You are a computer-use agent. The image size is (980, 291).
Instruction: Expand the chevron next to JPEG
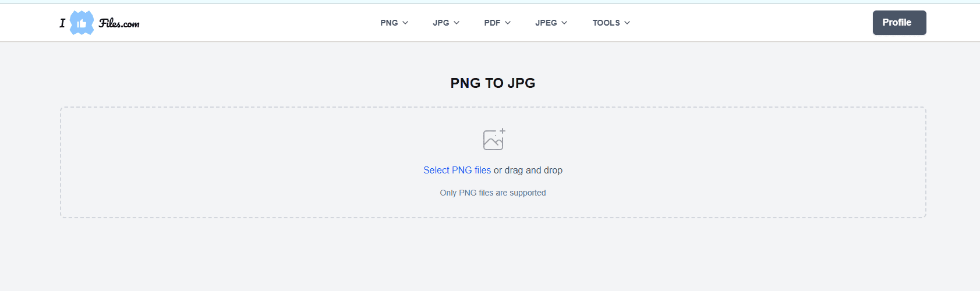[x=564, y=23]
